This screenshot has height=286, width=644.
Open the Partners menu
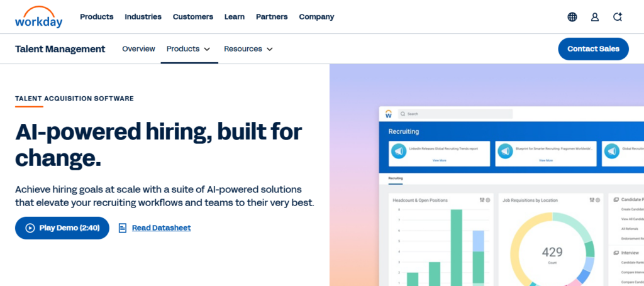pyautogui.click(x=272, y=17)
